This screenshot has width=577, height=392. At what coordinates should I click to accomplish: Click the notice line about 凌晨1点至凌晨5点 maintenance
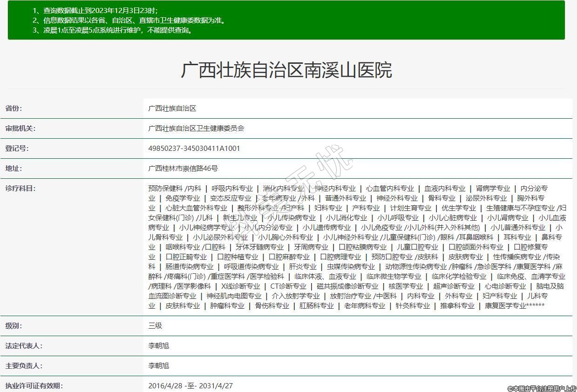(112, 30)
